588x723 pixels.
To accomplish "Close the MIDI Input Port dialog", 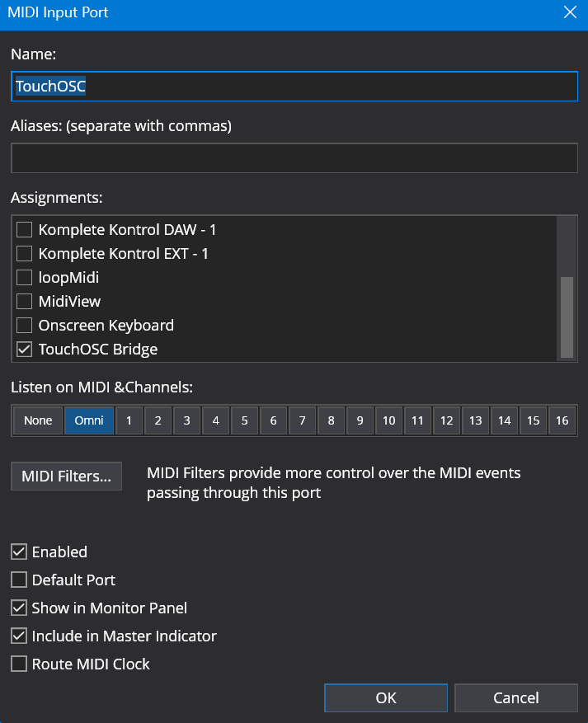I will pyautogui.click(x=569, y=13).
